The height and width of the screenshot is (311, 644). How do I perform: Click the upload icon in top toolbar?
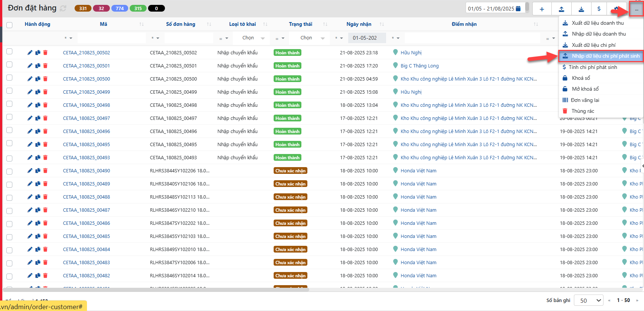point(562,9)
